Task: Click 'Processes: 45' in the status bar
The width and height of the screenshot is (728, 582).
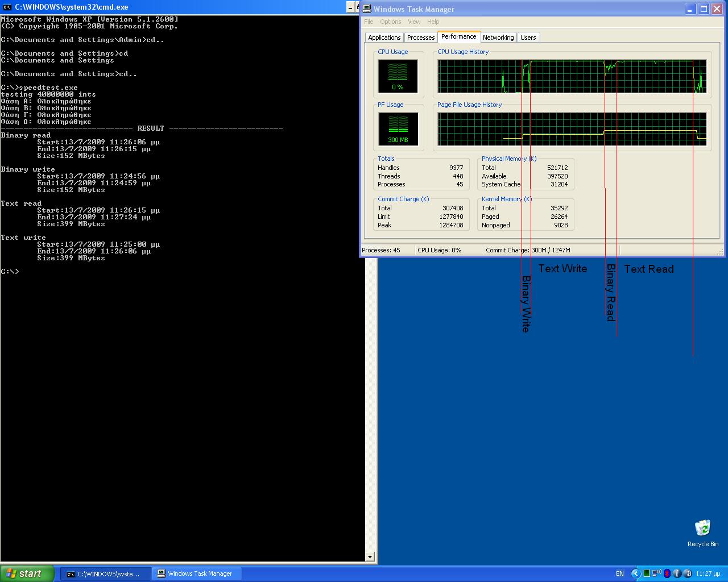Action: (x=381, y=250)
